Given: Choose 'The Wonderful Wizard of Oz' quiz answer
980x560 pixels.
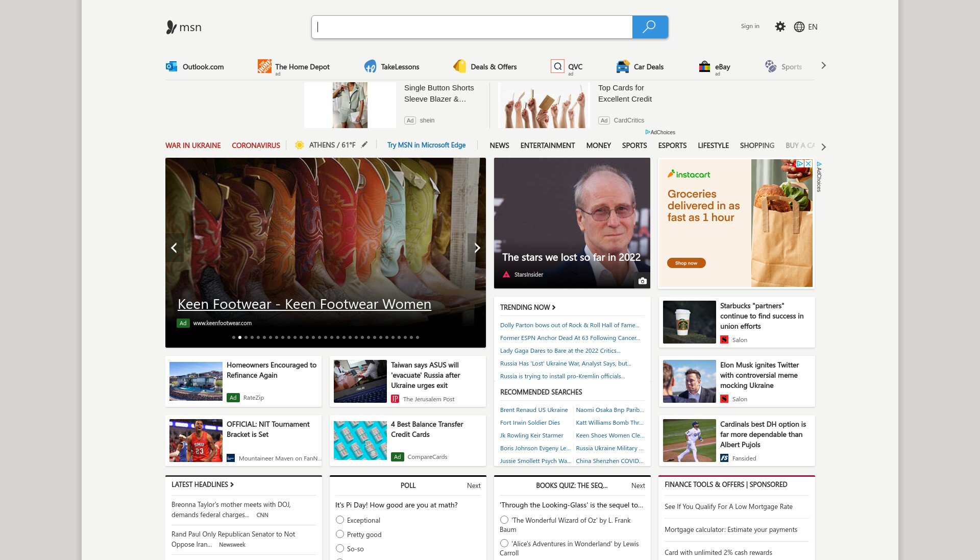Looking at the screenshot, I should 504,520.
